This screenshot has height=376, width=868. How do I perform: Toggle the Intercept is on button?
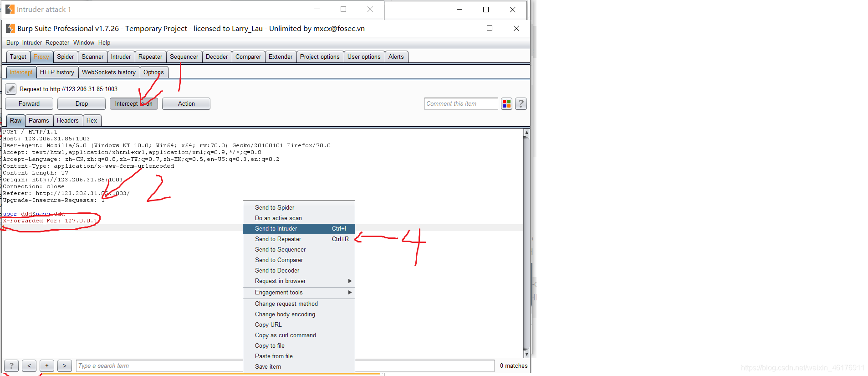(134, 104)
